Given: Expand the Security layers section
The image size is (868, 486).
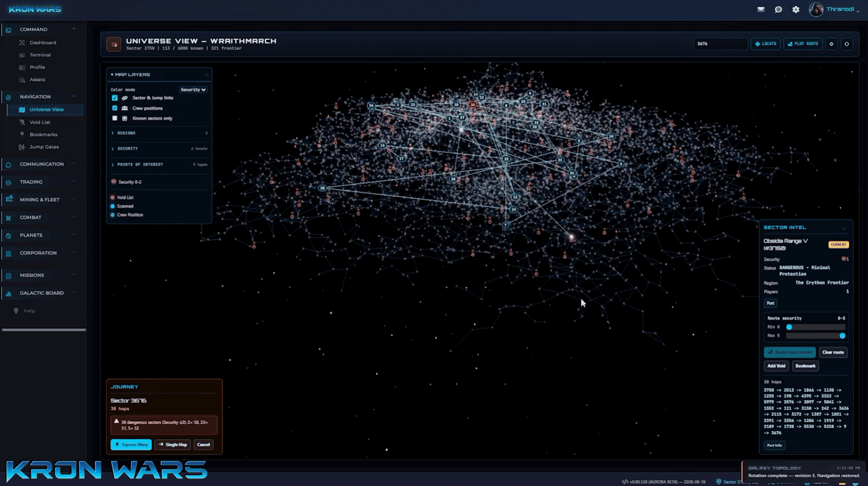Looking at the screenshot, I should (159, 149).
